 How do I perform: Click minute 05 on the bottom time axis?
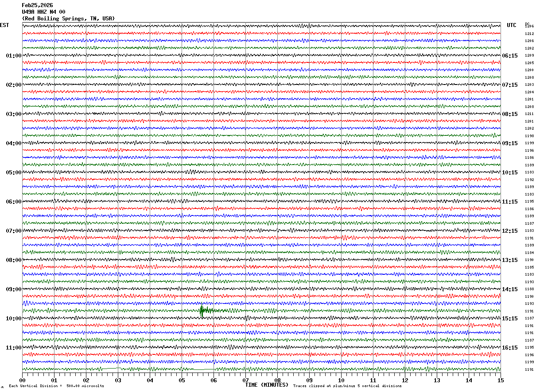182,380
